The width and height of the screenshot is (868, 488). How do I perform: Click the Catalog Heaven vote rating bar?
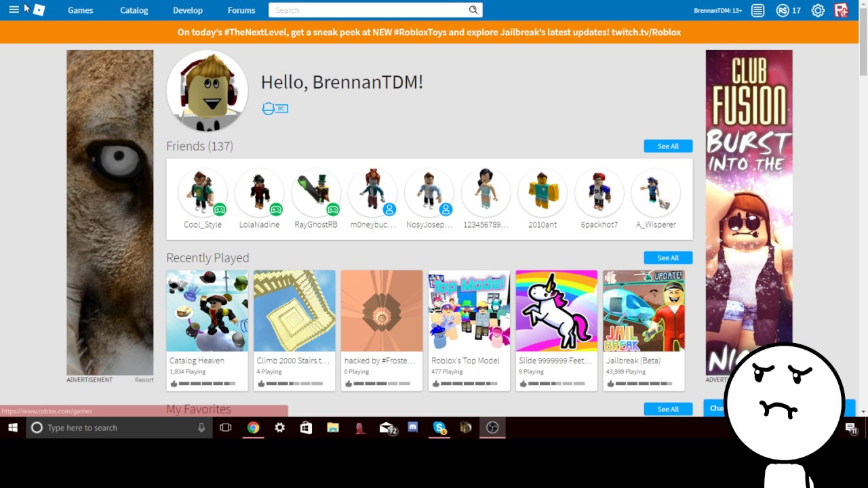coord(203,384)
